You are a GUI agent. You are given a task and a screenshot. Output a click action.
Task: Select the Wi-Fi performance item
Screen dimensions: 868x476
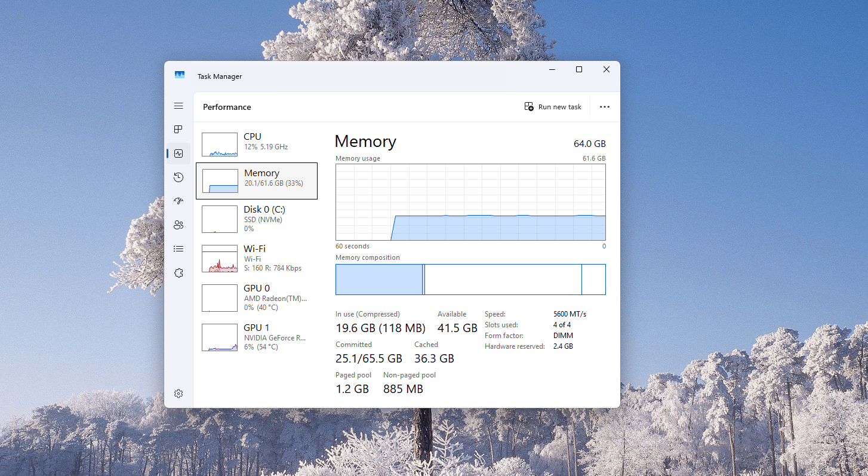[257, 258]
